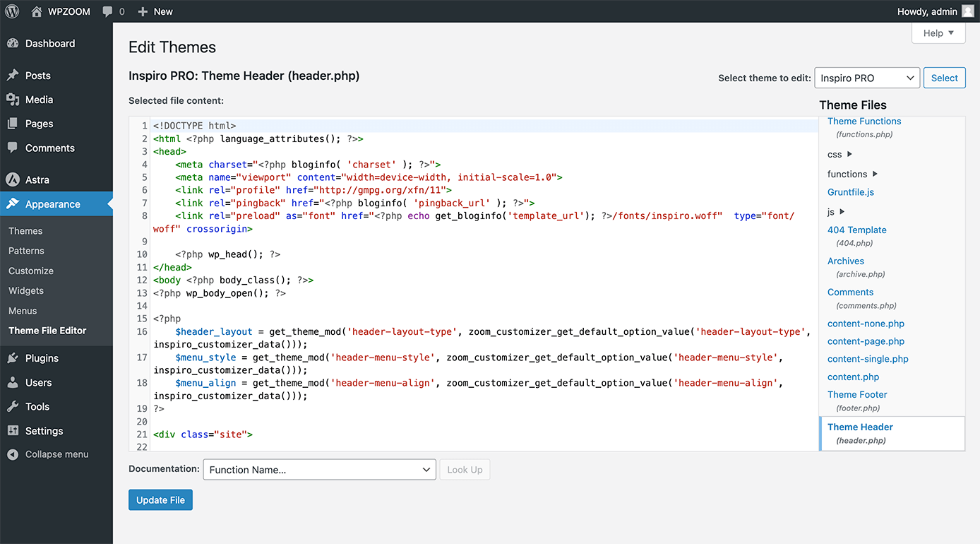
Task: Open the Theme Footer file link
Action: coord(857,394)
